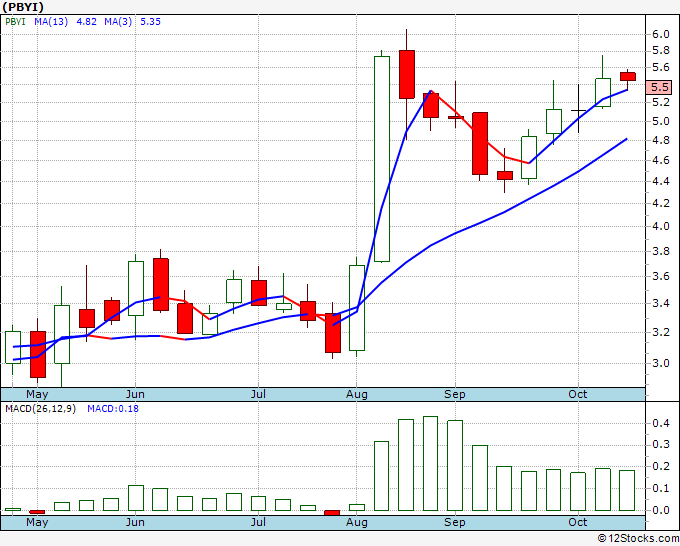Screen dimensions: 680x546
Task: Click the (PBYI) chart title
Action: [23, 7]
